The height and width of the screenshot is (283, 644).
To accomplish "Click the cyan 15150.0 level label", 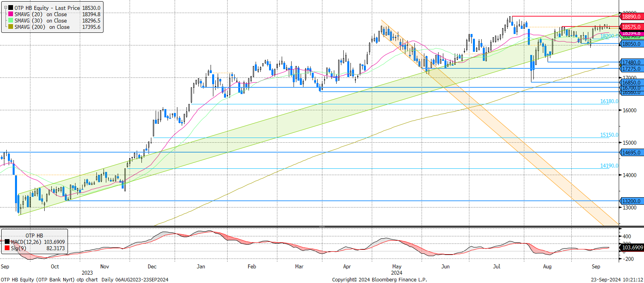I will click(609, 135).
